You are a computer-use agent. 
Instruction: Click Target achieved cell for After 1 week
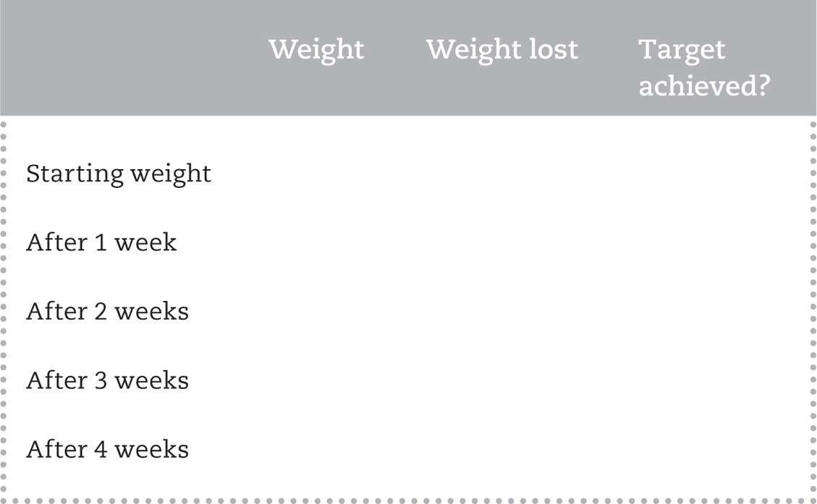pyautogui.click(x=703, y=242)
